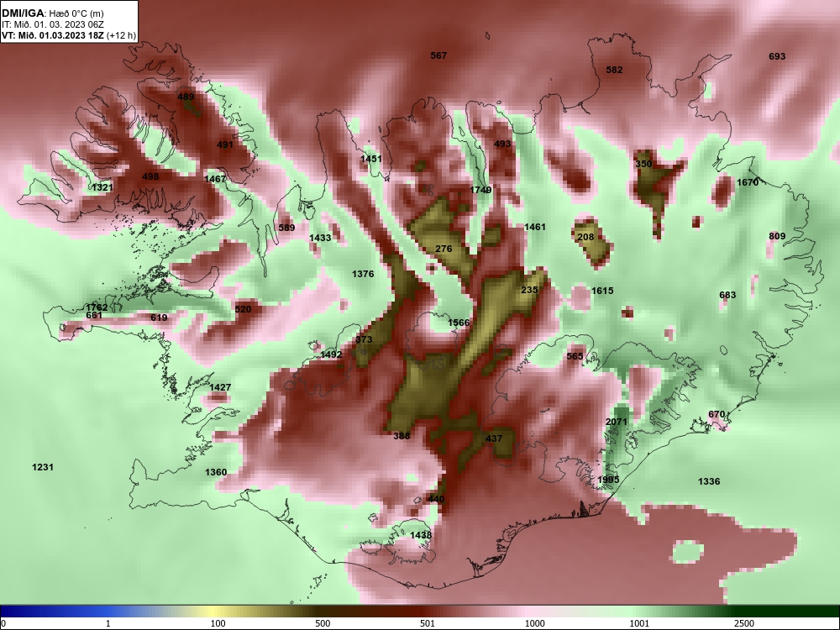Click the map value 565

pyautogui.click(x=575, y=356)
